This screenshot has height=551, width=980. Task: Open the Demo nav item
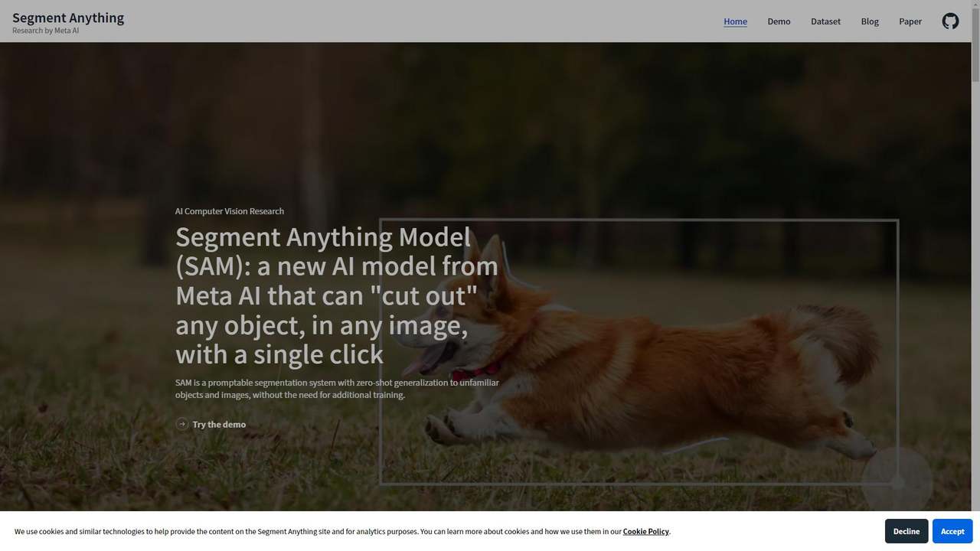coord(779,21)
